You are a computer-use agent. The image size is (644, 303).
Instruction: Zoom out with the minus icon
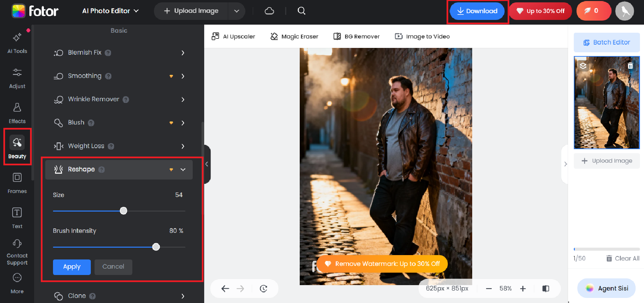point(489,288)
